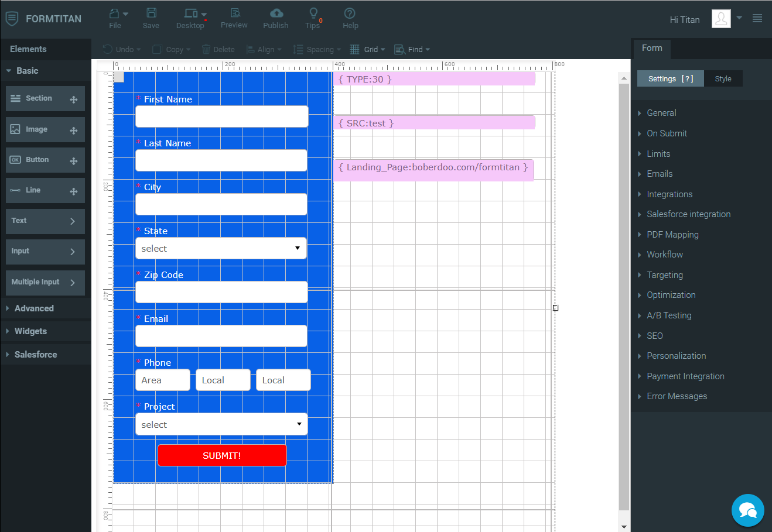Open the Preview icon
Viewport: 772px width, 532px height.
tap(234, 13)
